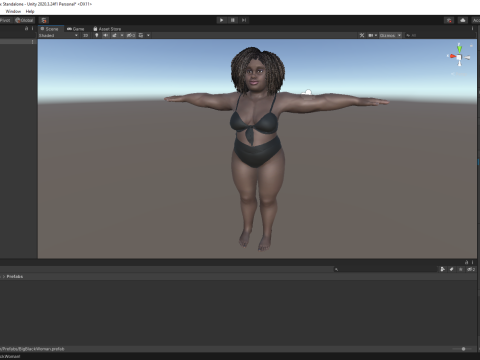Screen dimensions: 480x360
Task: Click the grid snapping toolbar icon
Action: tap(44, 20)
